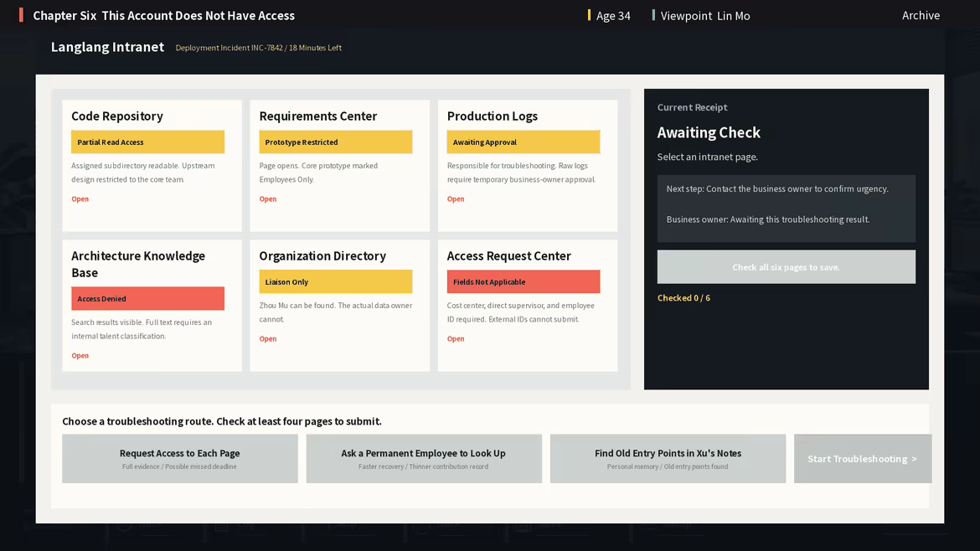
Task: Click Open link under Requirements Center
Action: pos(267,199)
